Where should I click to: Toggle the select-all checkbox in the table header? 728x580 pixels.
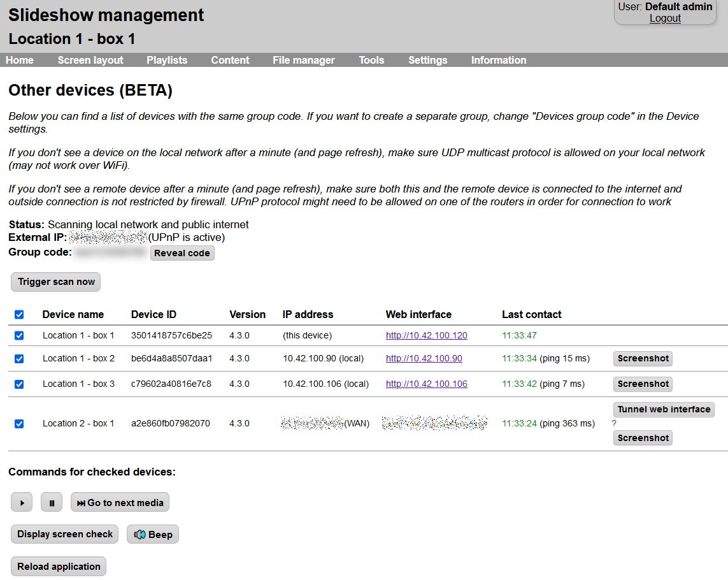click(x=19, y=314)
